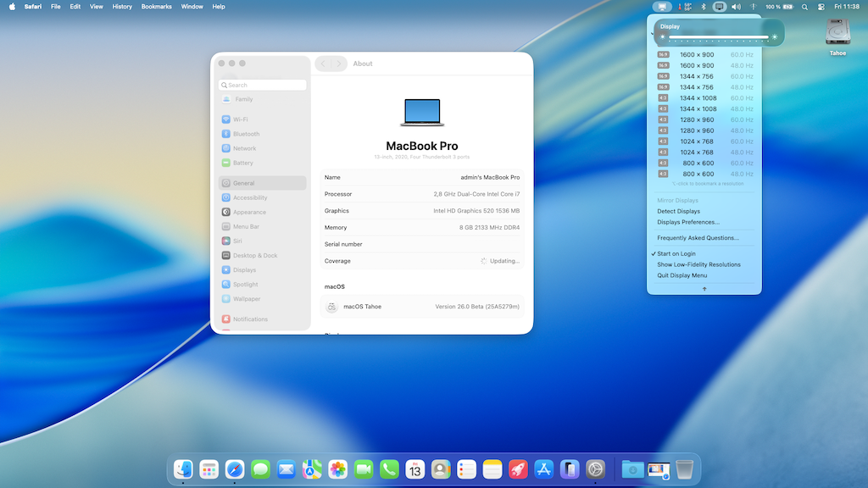868x488 pixels.
Task: Launch the red rocket app in the Dock
Action: tap(518, 469)
